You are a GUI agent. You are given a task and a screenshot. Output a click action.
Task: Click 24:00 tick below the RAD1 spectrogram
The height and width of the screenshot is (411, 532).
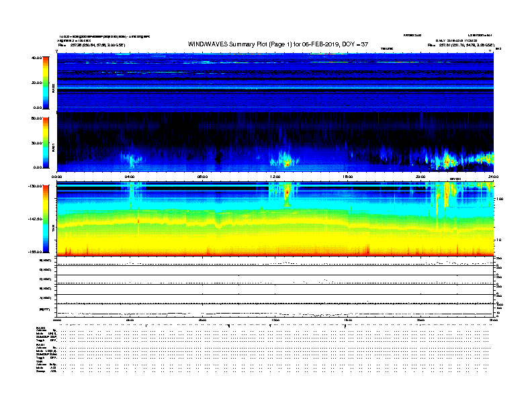coord(493,177)
